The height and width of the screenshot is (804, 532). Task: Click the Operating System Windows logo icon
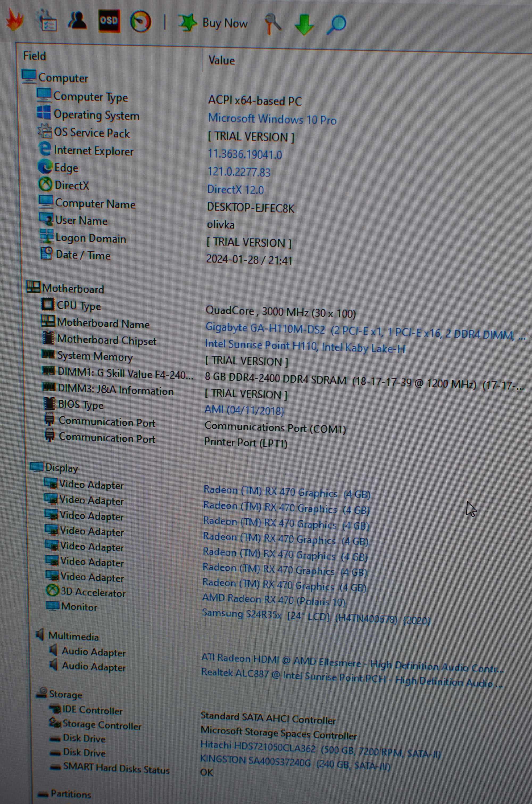click(44, 112)
